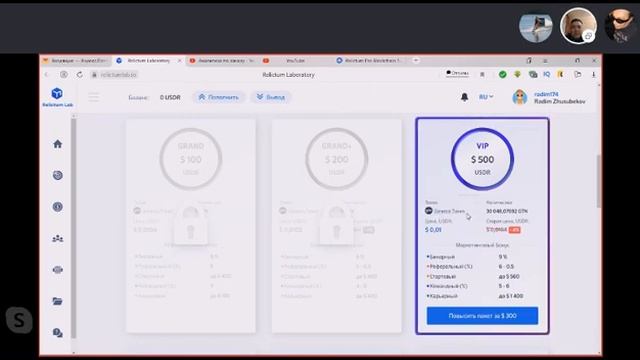Select the locked GRAND+ $200 package card
This screenshot has width=640, height=360.
tap(336, 226)
